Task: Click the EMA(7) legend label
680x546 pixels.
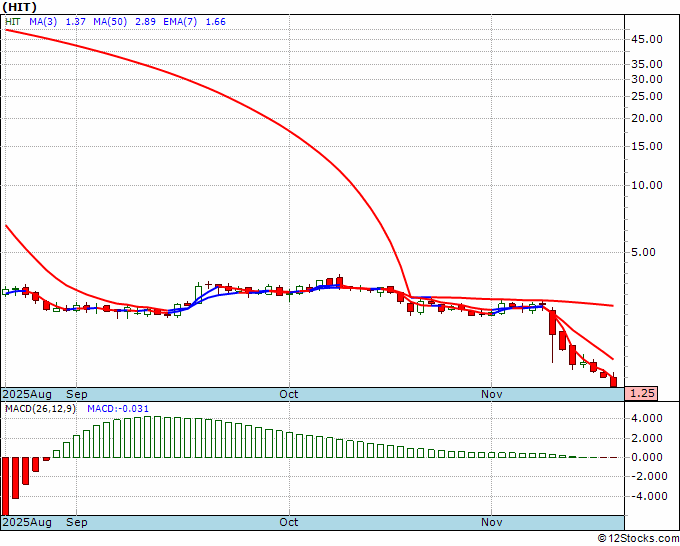Action: (180, 22)
